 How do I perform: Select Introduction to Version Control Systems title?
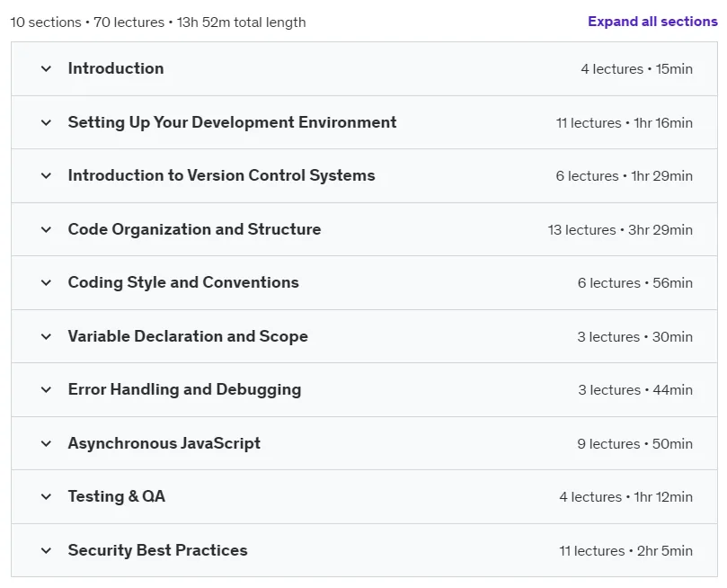[222, 175]
